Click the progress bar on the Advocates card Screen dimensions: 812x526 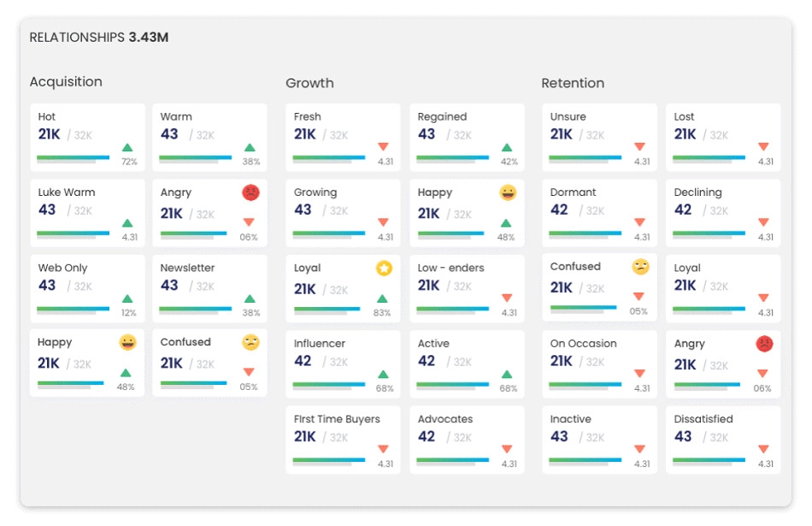[453, 460]
